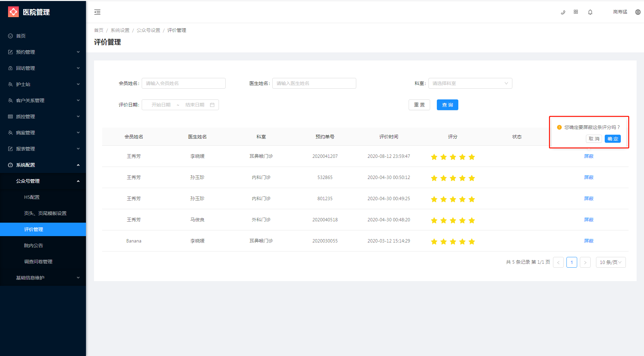Image resolution: width=644 pixels, height=356 pixels.
Task: Click the 结束日期 end date field
Action: (195, 105)
